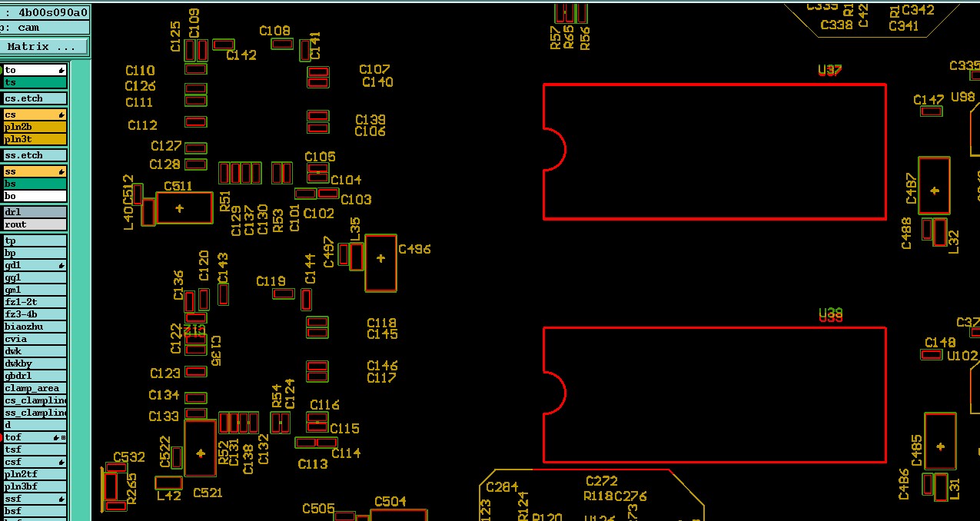The width and height of the screenshot is (980, 521).
Task: Click the C485 capacitor pad
Action: 940,442
